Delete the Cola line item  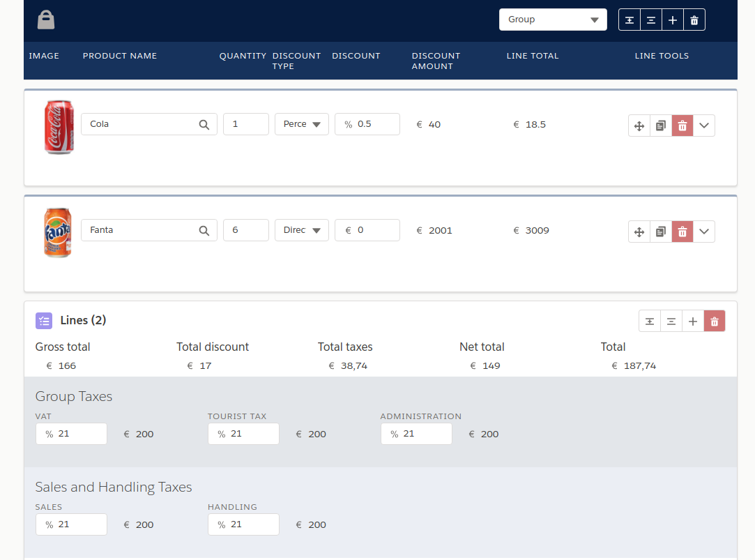pos(682,126)
